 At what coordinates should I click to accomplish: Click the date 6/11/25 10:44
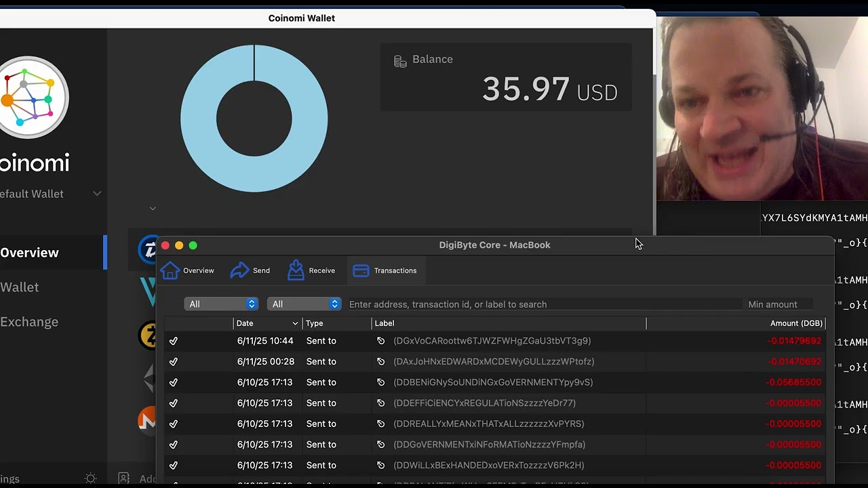[265, 341]
